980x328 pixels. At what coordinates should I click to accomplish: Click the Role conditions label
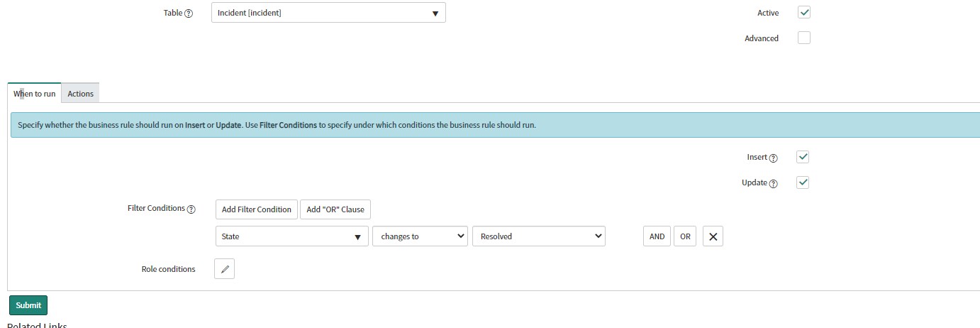pyautogui.click(x=168, y=270)
